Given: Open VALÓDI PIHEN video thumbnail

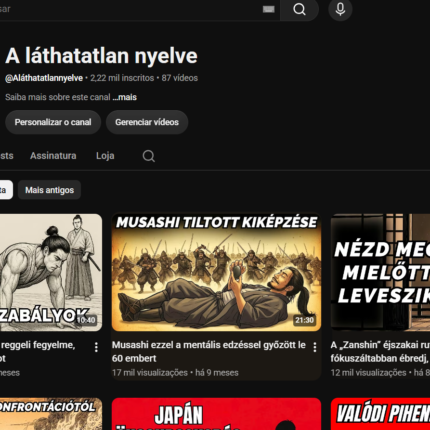Looking at the screenshot, I should (380, 414).
